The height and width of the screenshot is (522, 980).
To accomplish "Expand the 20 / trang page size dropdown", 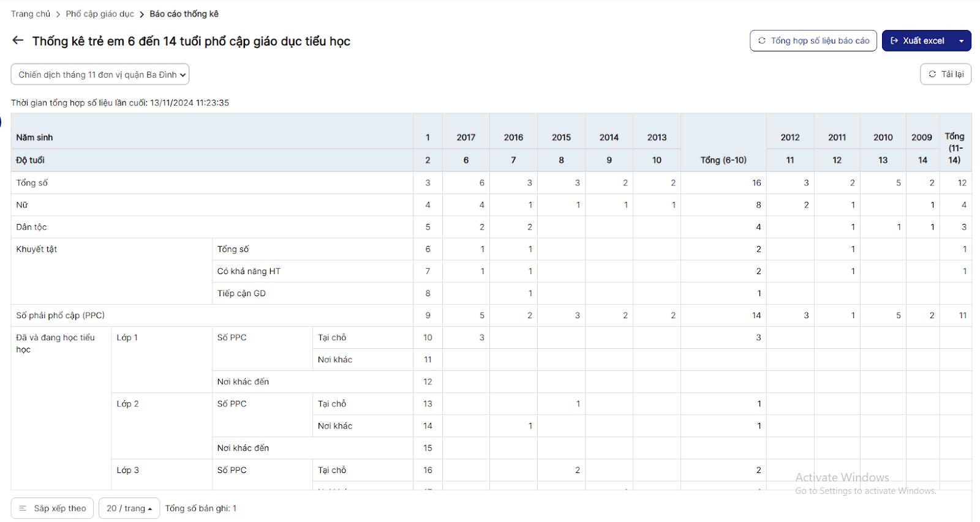I will [x=129, y=509].
